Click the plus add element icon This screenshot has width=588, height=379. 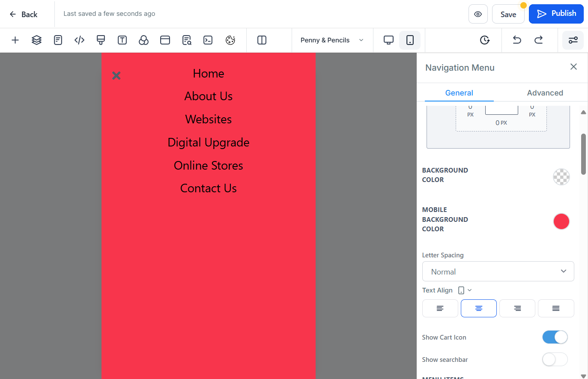click(x=15, y=40)
